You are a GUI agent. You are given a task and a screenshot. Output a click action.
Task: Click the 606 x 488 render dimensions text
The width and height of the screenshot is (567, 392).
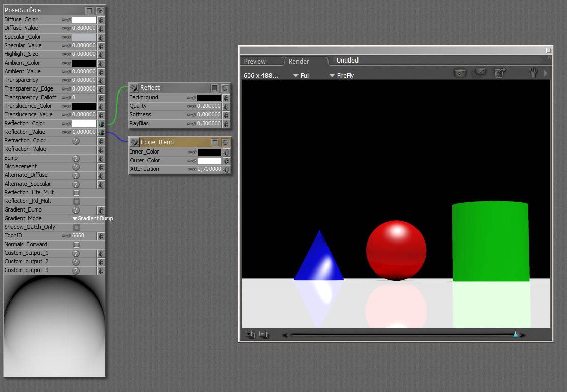click(261, 76)
